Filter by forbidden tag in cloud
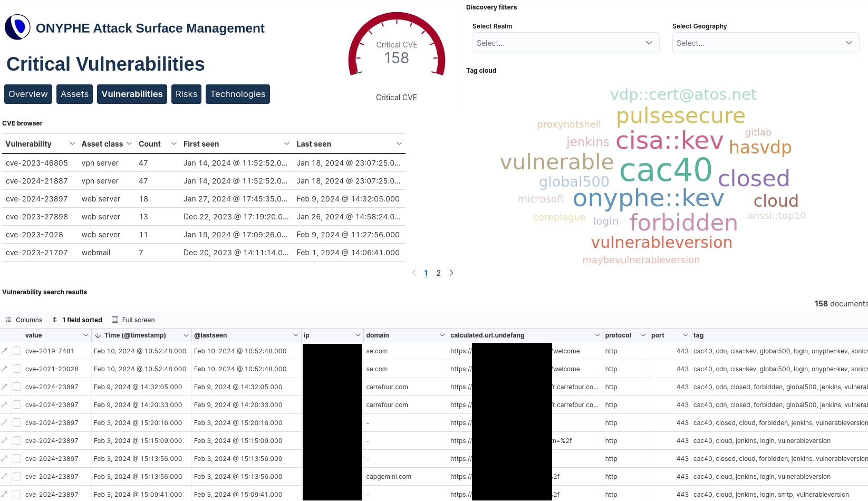 point(683,223)
